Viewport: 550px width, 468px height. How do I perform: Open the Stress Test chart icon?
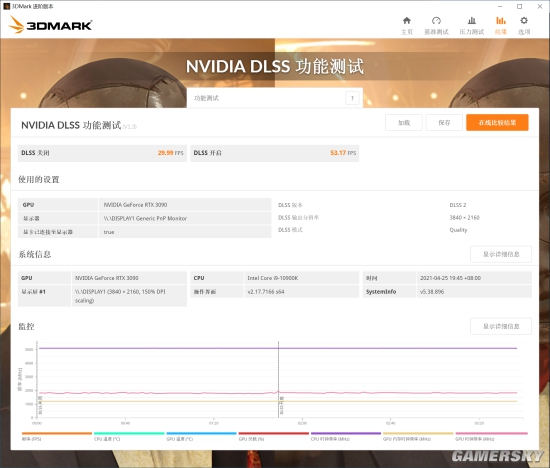coord(472,21)
